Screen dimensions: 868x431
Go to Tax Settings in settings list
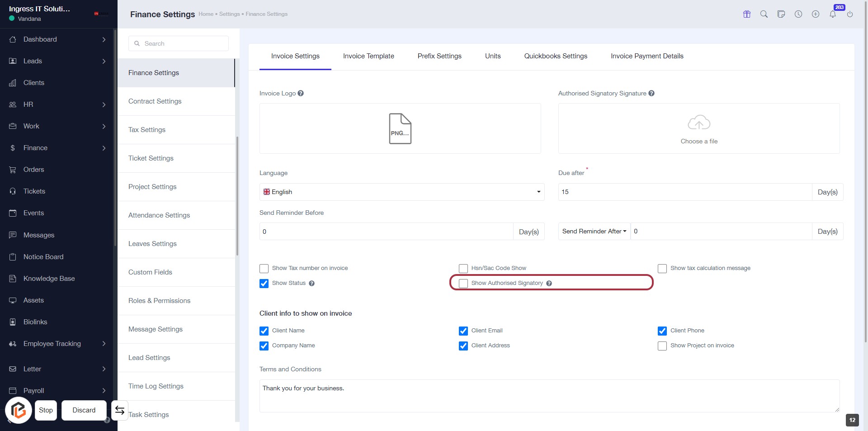(x=147, y=130)
